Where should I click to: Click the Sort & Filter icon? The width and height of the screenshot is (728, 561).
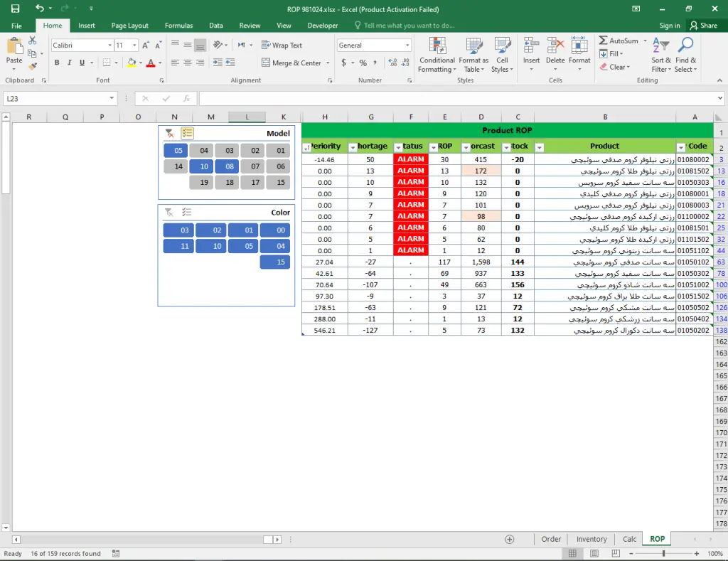pyautogui.click(x=661, y=55)
